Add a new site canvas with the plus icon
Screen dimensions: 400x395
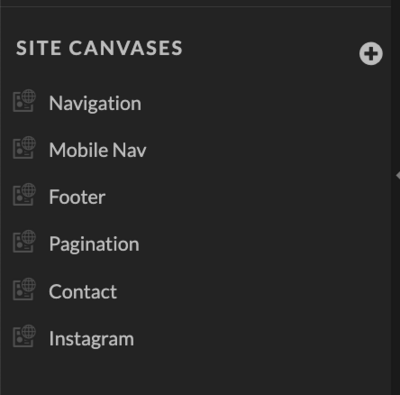click(x=371, y=53)
